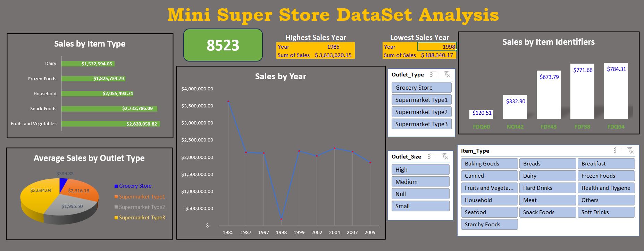Clear filter on Outlet_Size slicer
Image resolution: width=644 pixels, height=251 pixels.
(445, 156)
